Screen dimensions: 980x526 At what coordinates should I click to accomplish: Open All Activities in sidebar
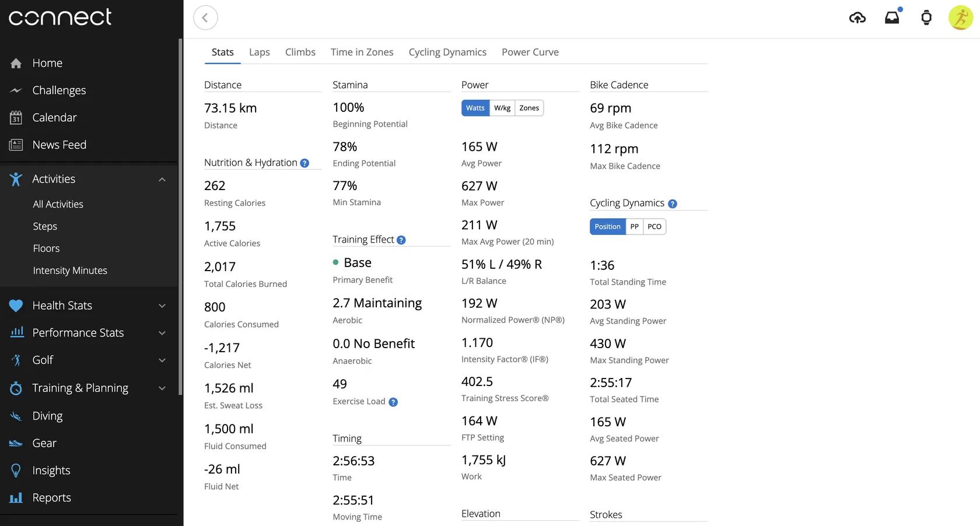pyautogui.click(x=58, y=204)
